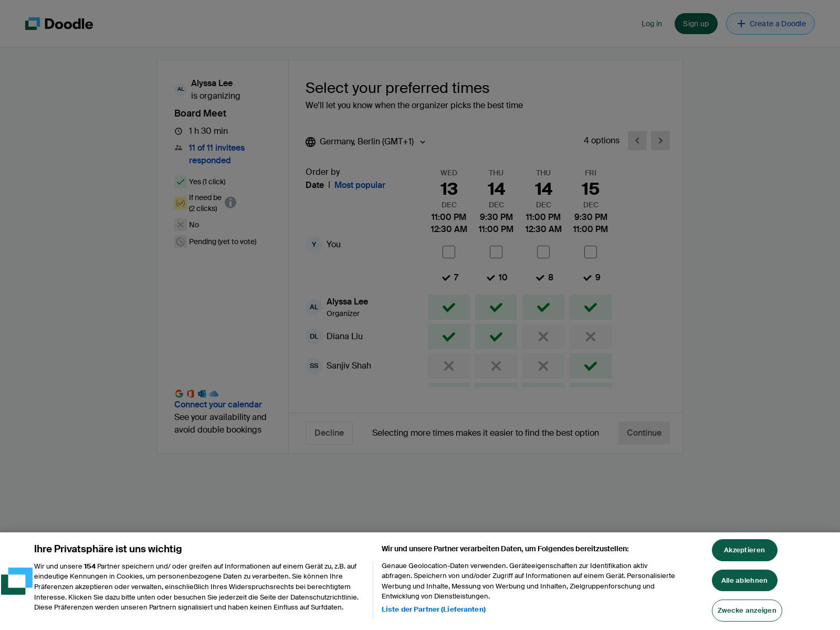Click the iCloud calendar icon
Screen dimensions: 840x630
pyautogui.click(x=214, y=394)
